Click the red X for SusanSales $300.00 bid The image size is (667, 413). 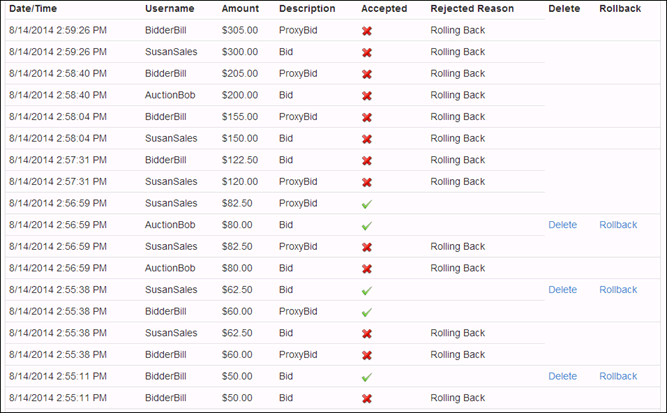367,53
